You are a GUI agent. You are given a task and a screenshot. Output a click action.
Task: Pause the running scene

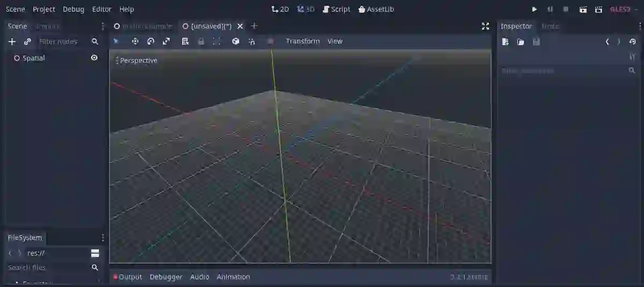point(550,9)
